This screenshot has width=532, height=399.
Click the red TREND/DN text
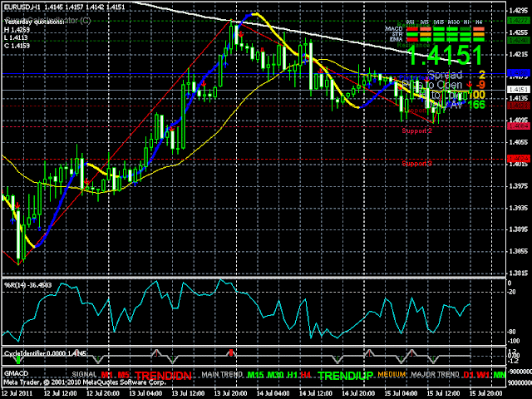tap(163, 376)
